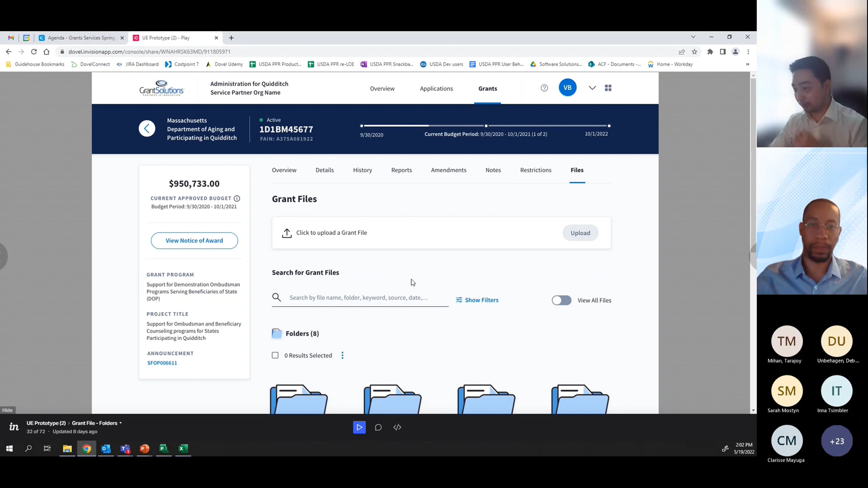Open a new browser tab
This screenshot has width=868, height=488.
pyautogui.click(x=231, y=38)
